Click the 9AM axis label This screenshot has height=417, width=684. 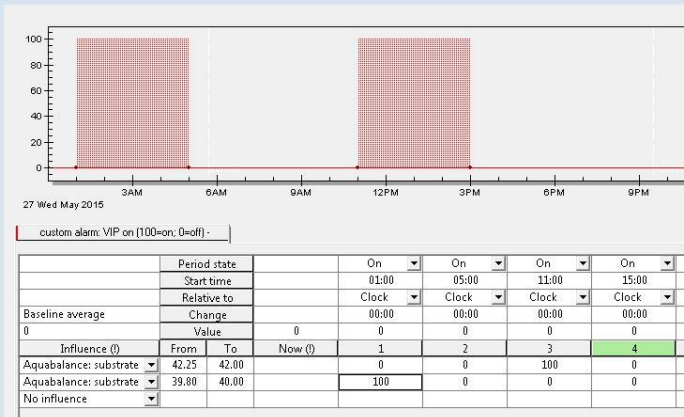point(301,192)
